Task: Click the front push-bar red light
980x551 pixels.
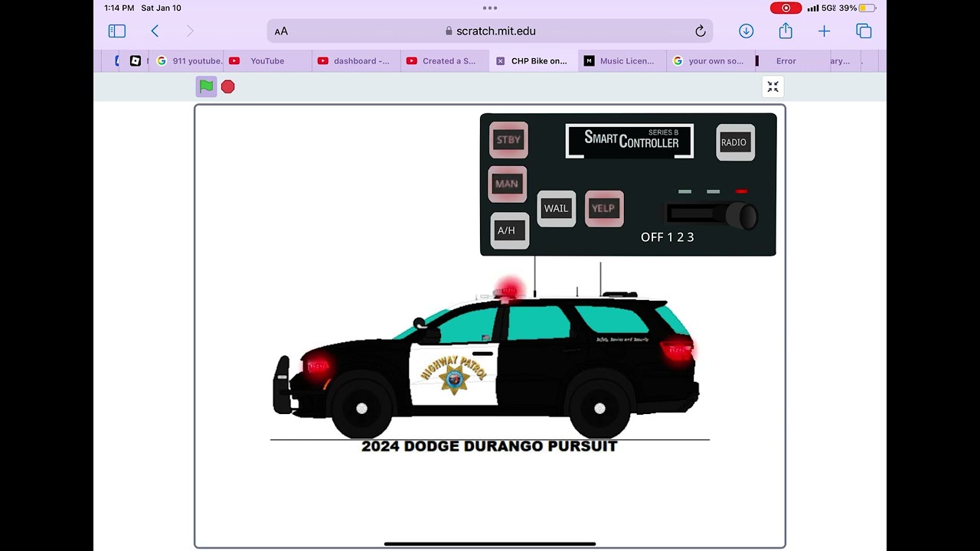Action: tap(317, 367)
